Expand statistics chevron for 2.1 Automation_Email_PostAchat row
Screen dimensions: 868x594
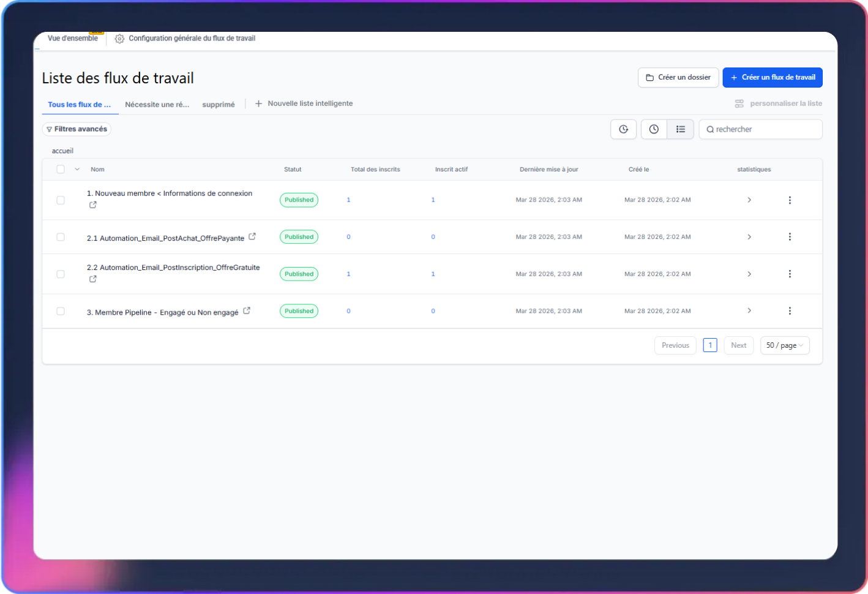click(x=749, y=237)
